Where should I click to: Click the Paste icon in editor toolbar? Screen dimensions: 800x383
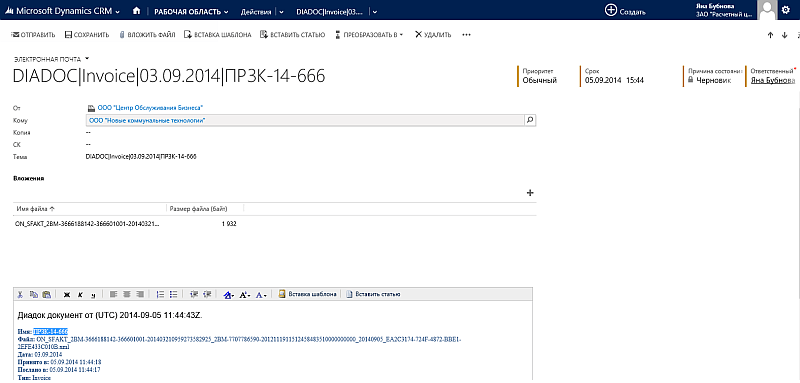tap(46, 294)
